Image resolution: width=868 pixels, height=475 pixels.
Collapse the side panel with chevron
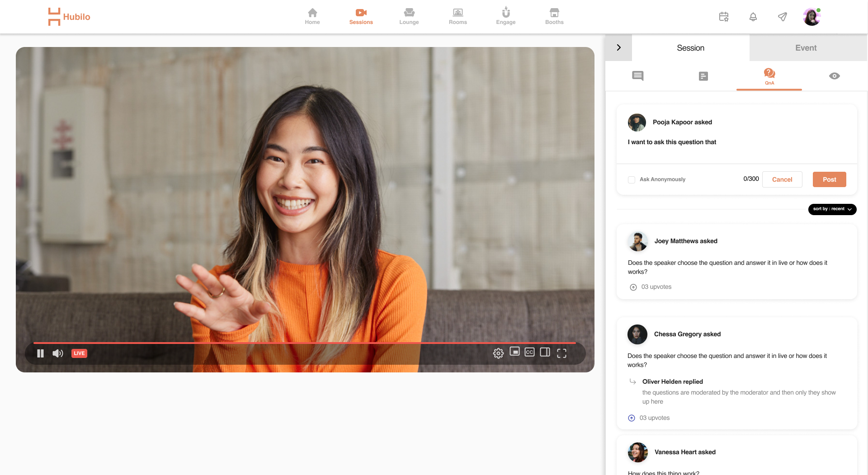click(x=618, y=48)
